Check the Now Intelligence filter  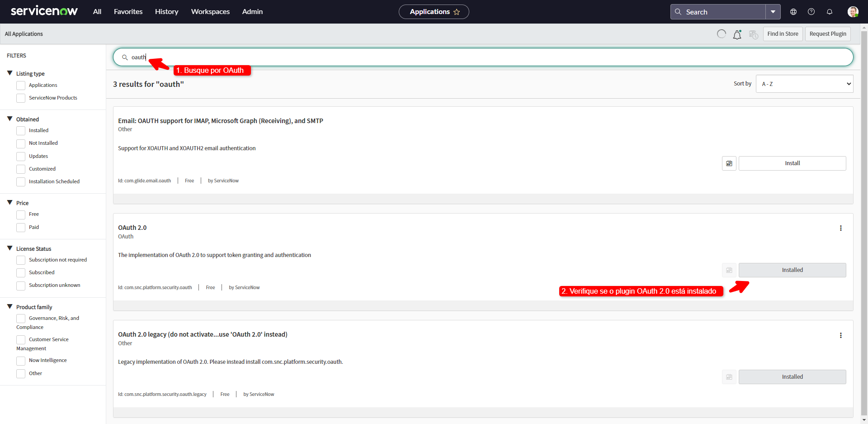(21, 361)
